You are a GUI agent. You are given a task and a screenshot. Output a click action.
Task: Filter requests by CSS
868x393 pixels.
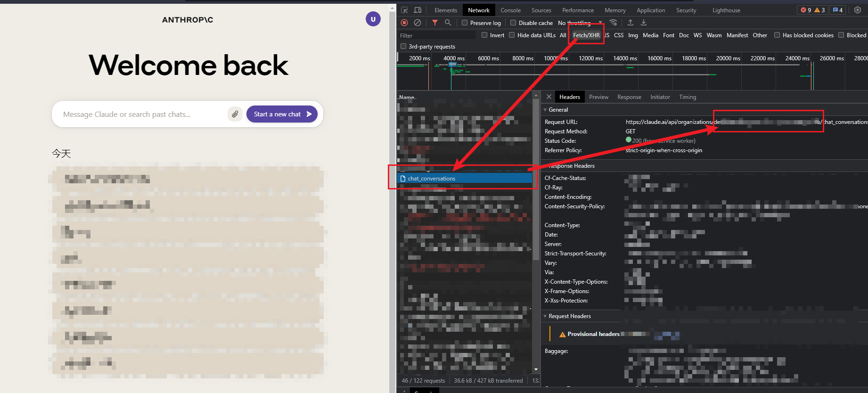coord(618,35)
